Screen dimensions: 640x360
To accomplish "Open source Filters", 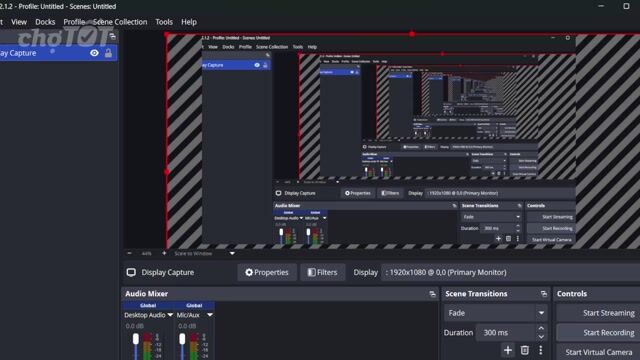I will (322, 272).
